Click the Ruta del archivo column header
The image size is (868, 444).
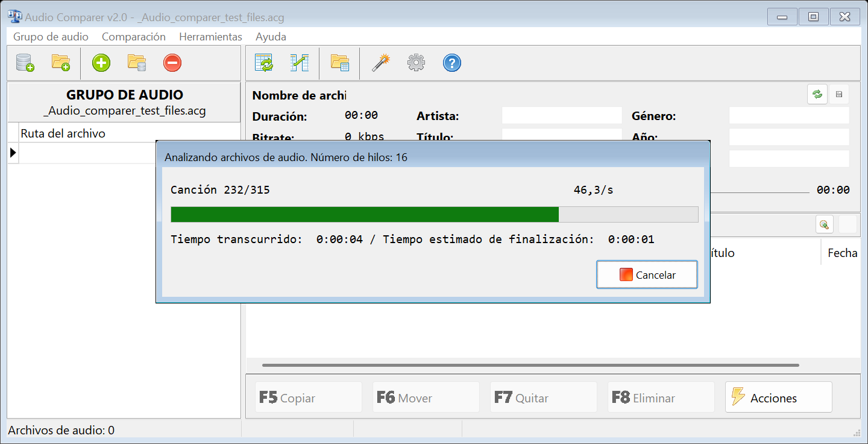tap(63, 133)
